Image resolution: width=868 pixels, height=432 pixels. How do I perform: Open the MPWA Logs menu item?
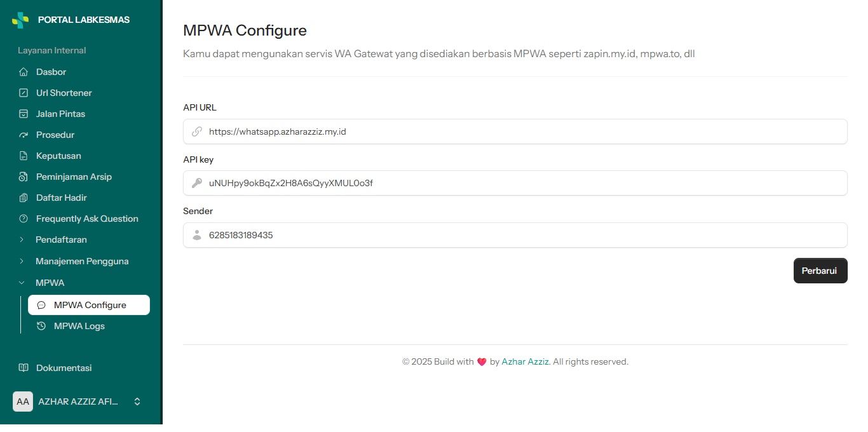pyautogui.click(x=89, y=326)
